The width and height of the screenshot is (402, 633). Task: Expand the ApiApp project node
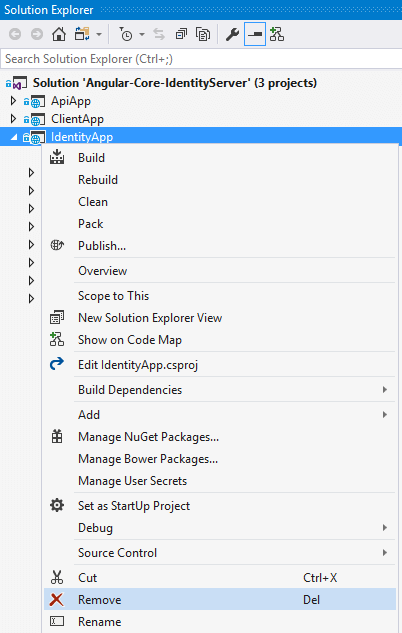coord(13,101)
